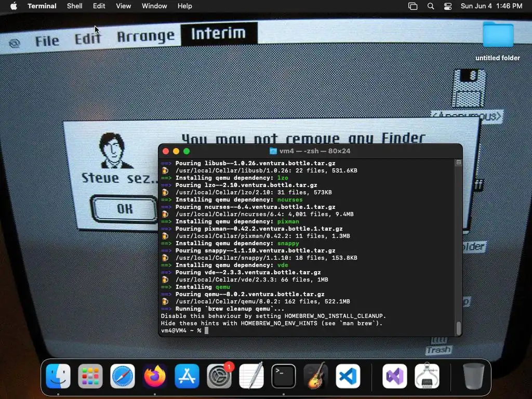Click the line Running `brew cleanup qemu`...
Screen dimensions: 532x399
click(230, 309)
